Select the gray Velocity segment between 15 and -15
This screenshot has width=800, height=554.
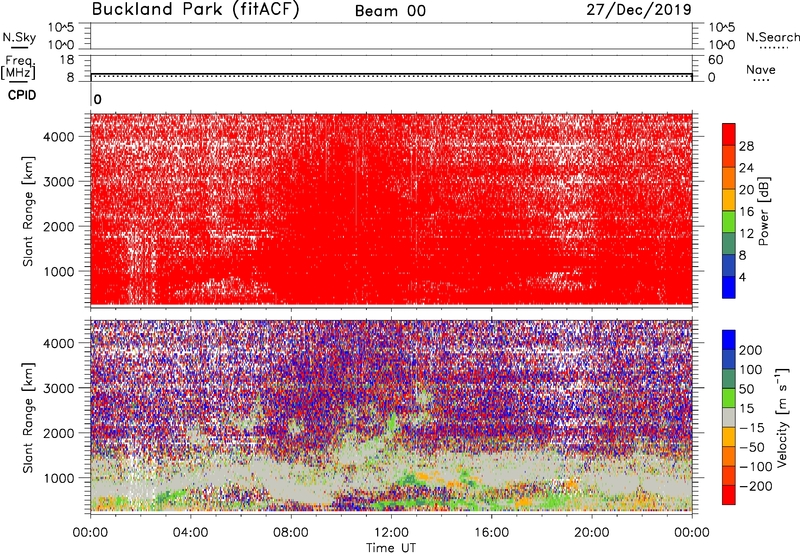729,417
